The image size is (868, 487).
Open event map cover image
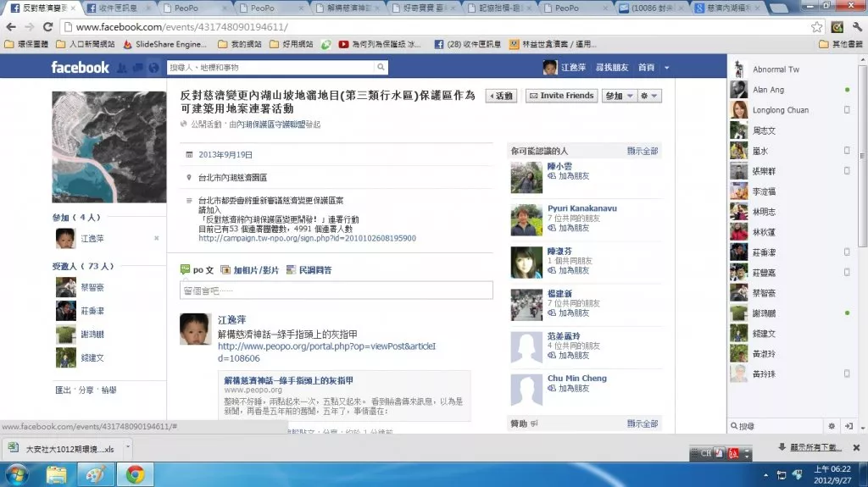coord(109,147)
